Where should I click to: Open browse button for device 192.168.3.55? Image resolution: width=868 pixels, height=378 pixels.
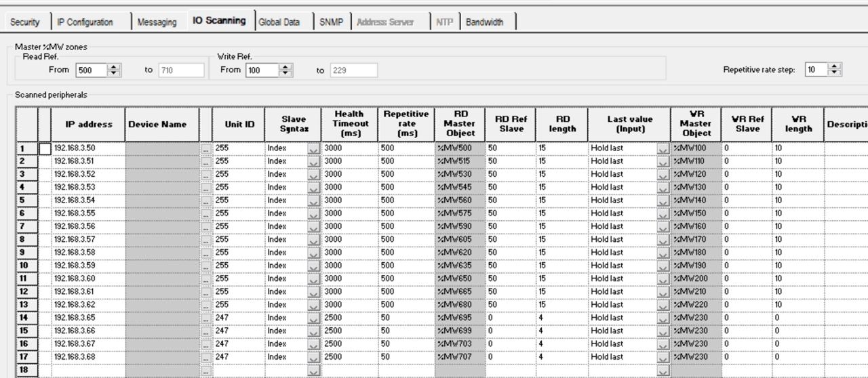[205, 213]
